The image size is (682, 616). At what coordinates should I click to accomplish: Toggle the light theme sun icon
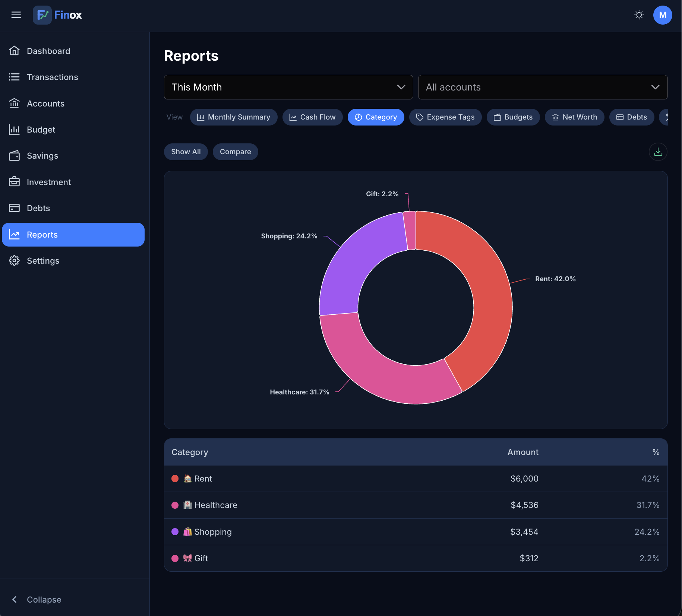[639, 15]
